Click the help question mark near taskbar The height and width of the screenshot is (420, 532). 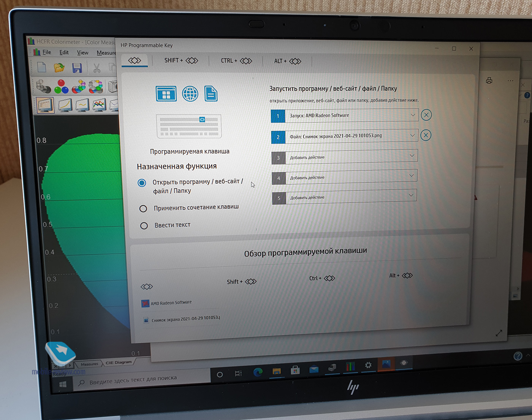[x=518, y=356]
